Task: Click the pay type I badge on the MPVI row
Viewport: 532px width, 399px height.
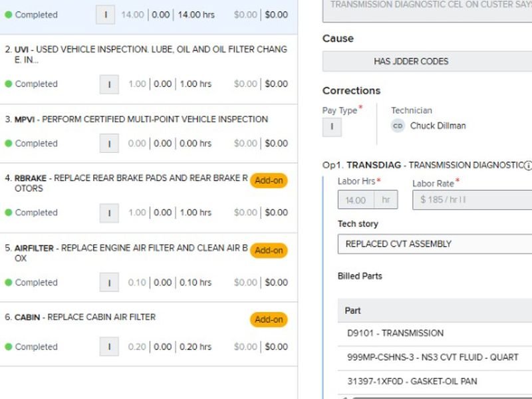Action: [x=108, y=144]
